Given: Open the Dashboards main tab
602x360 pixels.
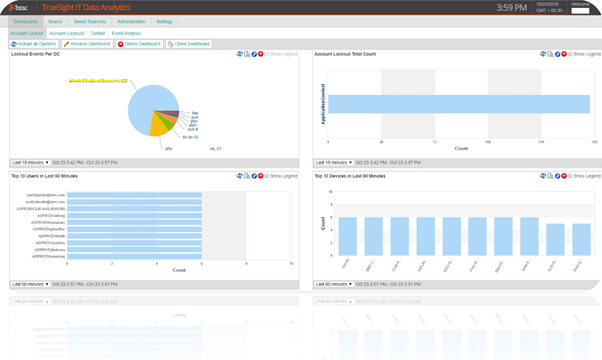Looking at the screenshot, I should [x=25, y=21].
